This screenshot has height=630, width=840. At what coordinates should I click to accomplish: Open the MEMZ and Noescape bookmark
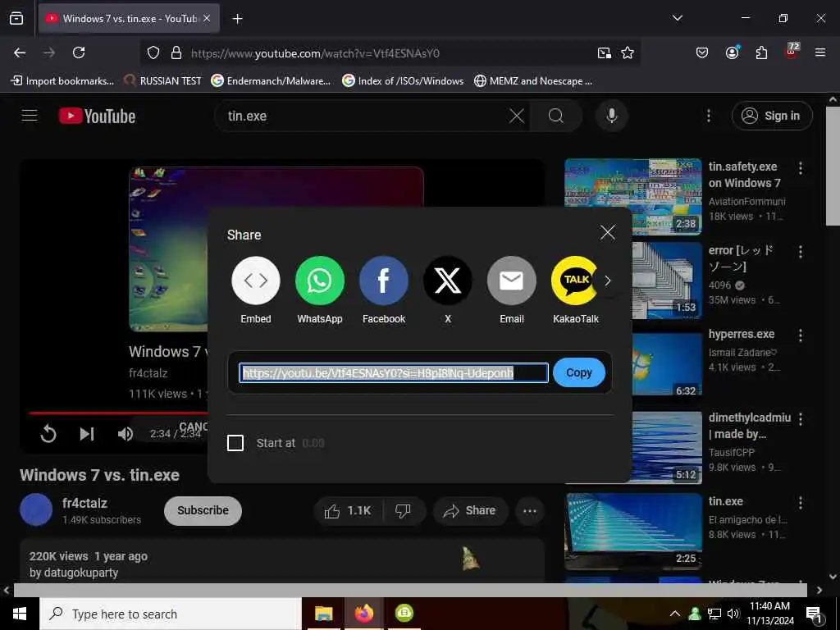click(x=533, y=81)
